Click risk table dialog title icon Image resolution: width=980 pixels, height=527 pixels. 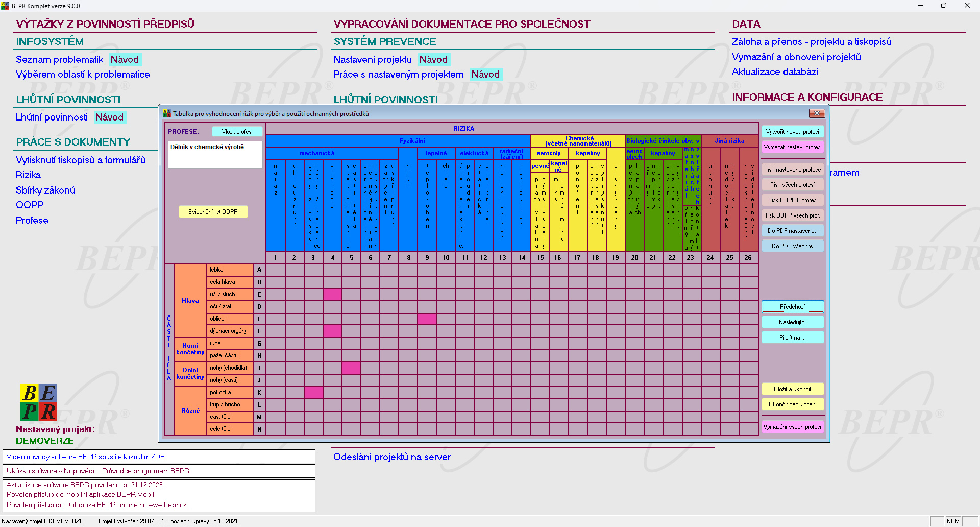[166, 113]
